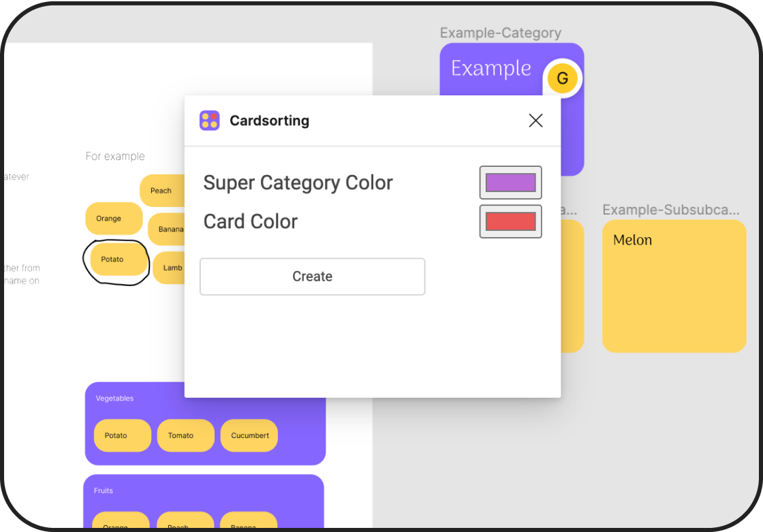Click the Super Category Color label
The image size is (763, 532).
(x=298, y=183)
